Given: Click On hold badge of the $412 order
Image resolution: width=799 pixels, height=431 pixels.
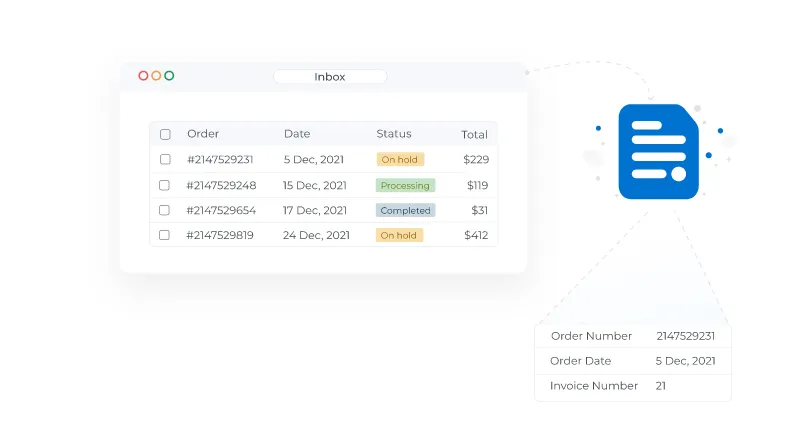Looking at the screenshot, I should 399,235.
